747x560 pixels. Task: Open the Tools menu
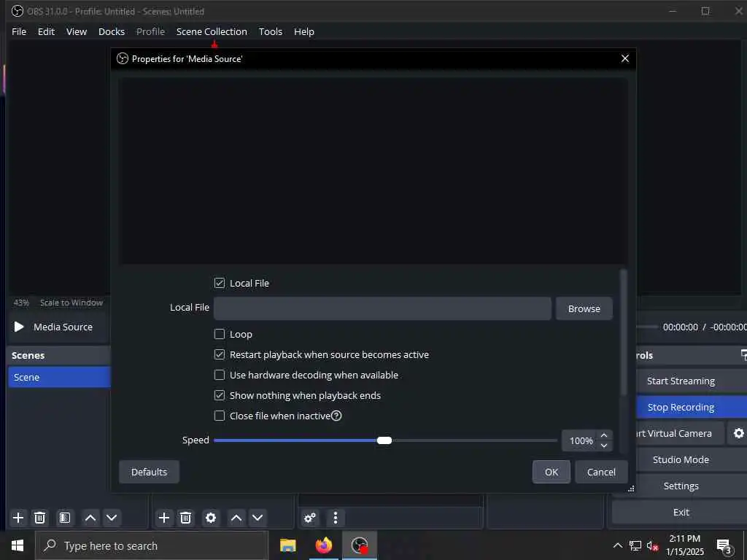(271, 31)
